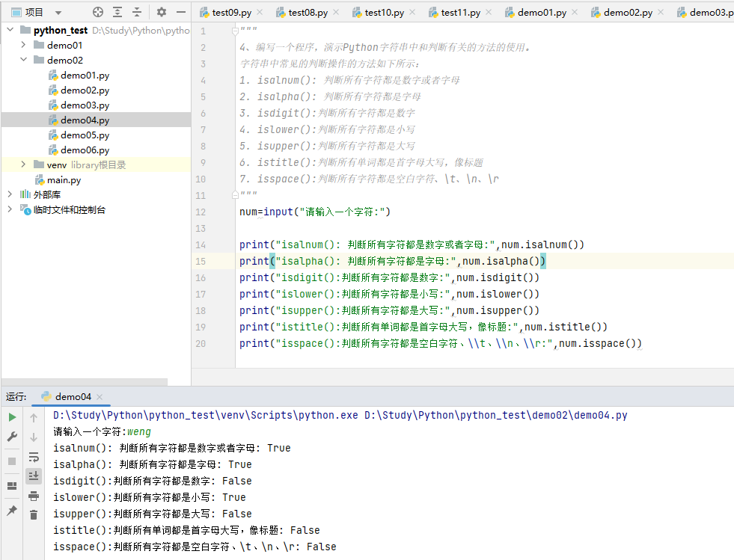Click the console line 'isdigit()' False result
The height and width of the screenshot is (560, 734).
153,481
